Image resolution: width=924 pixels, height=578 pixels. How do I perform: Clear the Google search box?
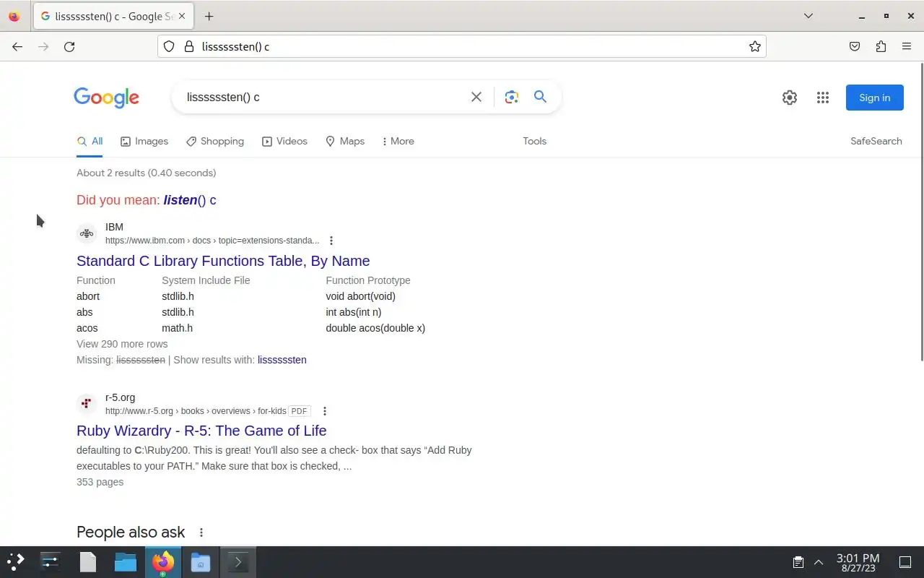tap(476, 97)
